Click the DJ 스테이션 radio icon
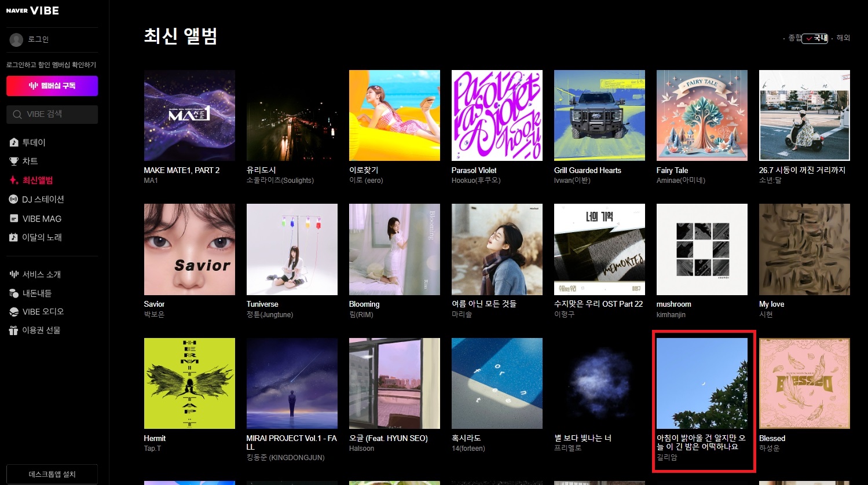This screenshot has height=485, width=868. pos(14,199)
